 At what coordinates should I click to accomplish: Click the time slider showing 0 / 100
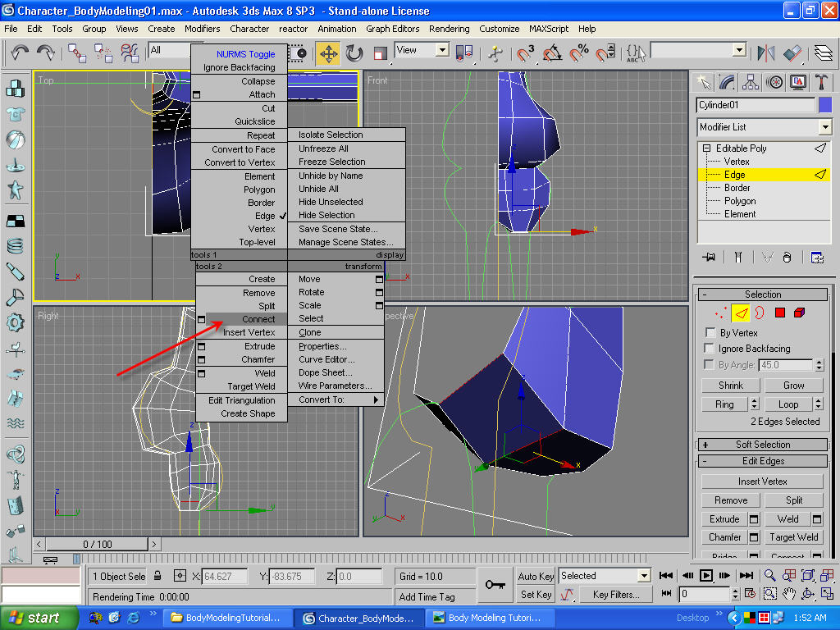click(97, 545)
